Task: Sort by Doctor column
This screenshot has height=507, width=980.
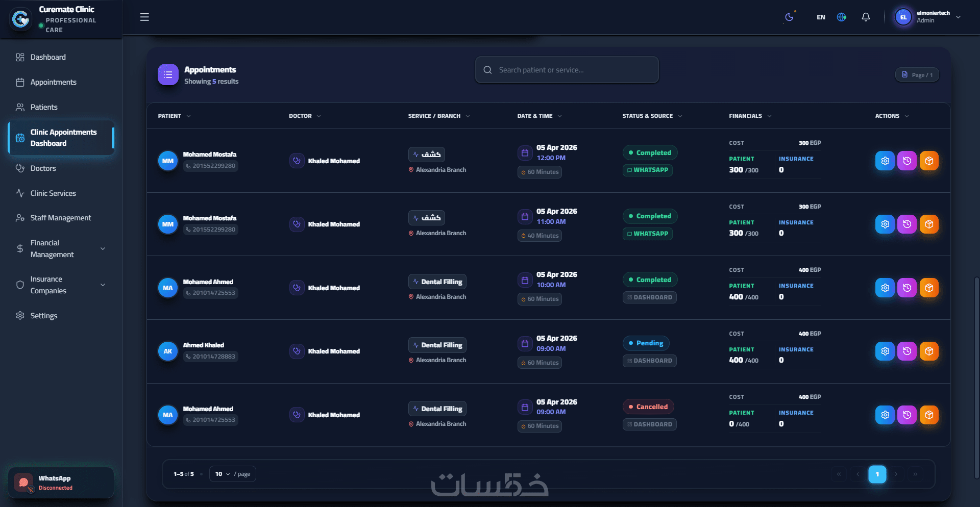Action: [305, 116]
